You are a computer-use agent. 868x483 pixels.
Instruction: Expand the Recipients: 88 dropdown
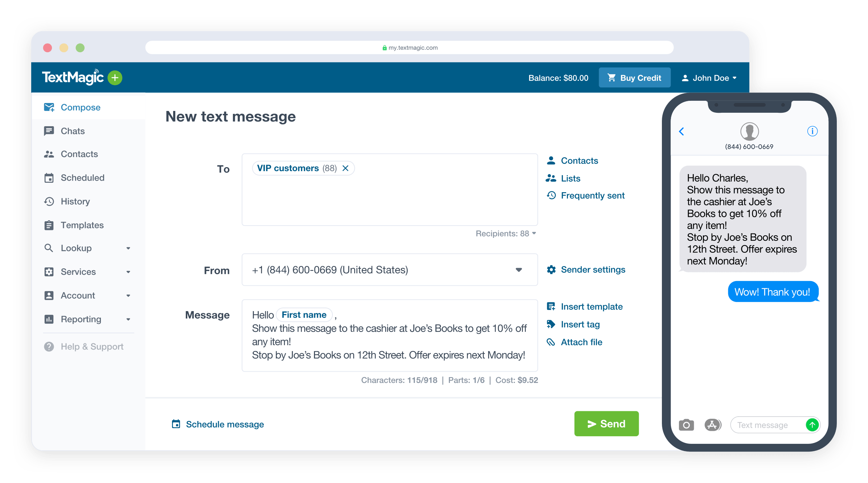tap(505, 234)
